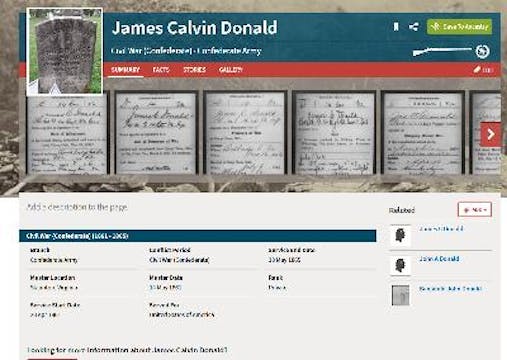The height and width of the screenshot is (360, 507).
Task: Open the first related person name link
Action: [441, 229]
